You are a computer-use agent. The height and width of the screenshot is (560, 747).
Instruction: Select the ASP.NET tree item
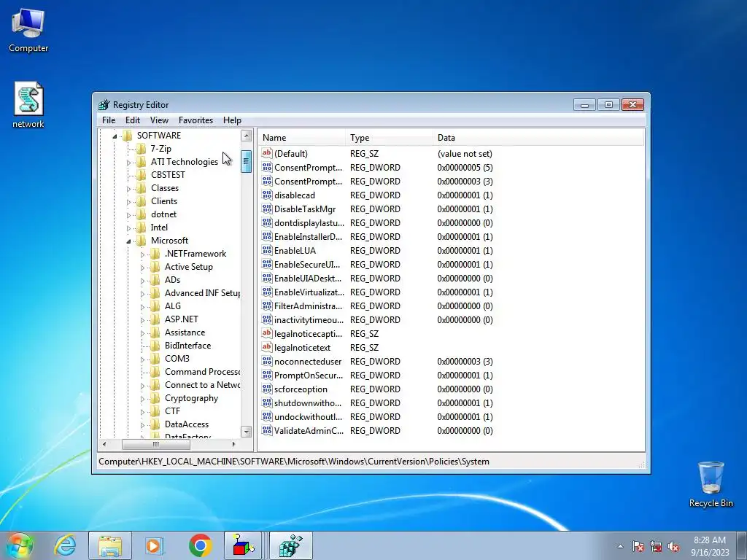pos(182,319)
